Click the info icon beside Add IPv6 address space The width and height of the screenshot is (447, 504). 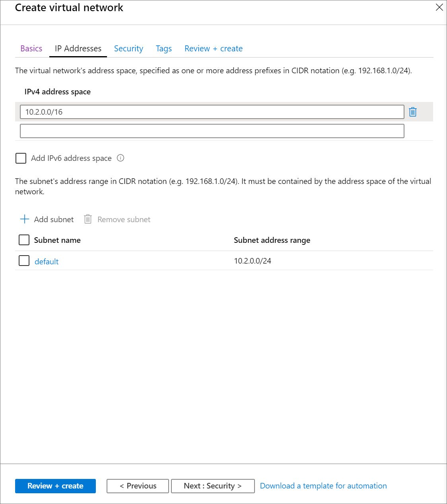pos(120,158)
